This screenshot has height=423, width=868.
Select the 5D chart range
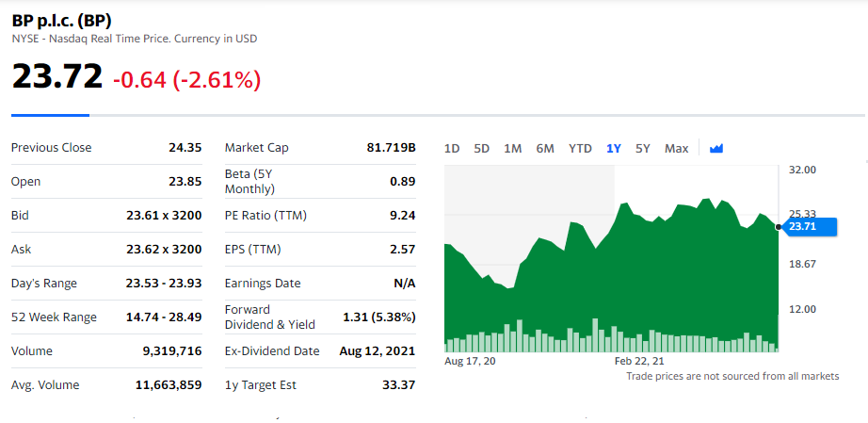[x=482, y=149]
